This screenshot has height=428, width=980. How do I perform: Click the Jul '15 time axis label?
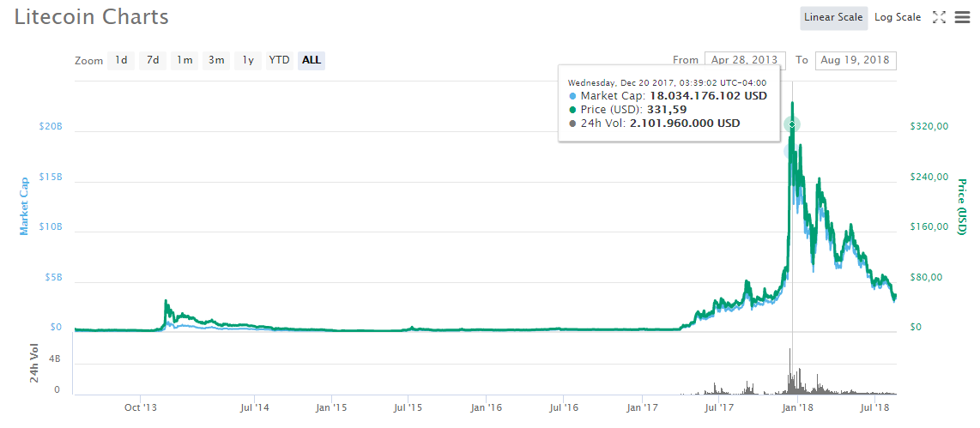tap(408, 408)
